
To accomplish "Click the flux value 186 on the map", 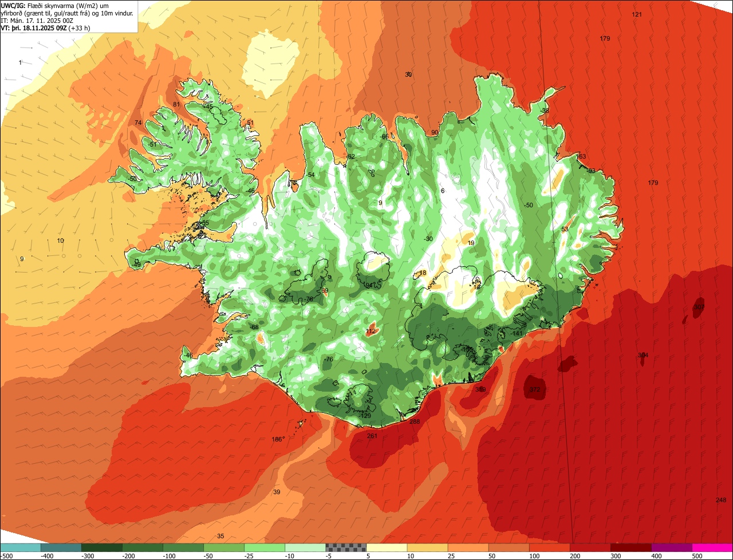I will [x=277, y=440].
